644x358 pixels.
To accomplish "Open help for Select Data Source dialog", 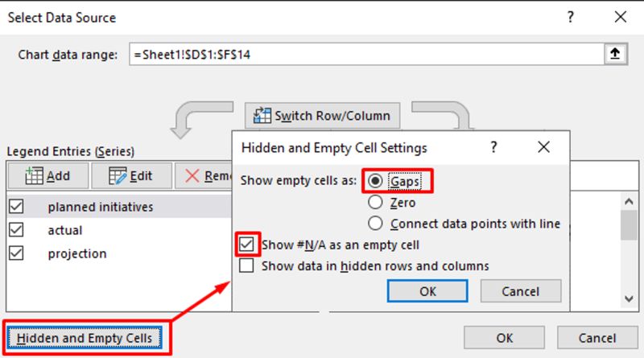I will pyautogui.click(x=570, y=17).
